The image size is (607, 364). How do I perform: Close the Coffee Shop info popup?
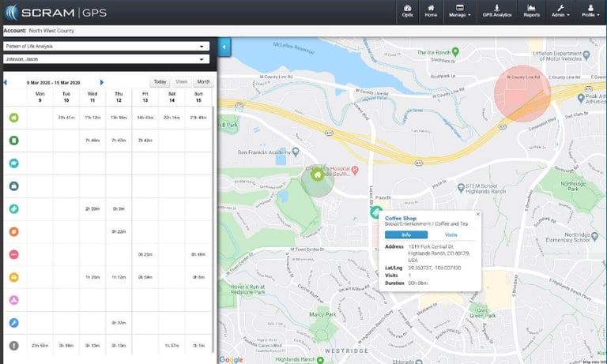click(x=477, y=214)
